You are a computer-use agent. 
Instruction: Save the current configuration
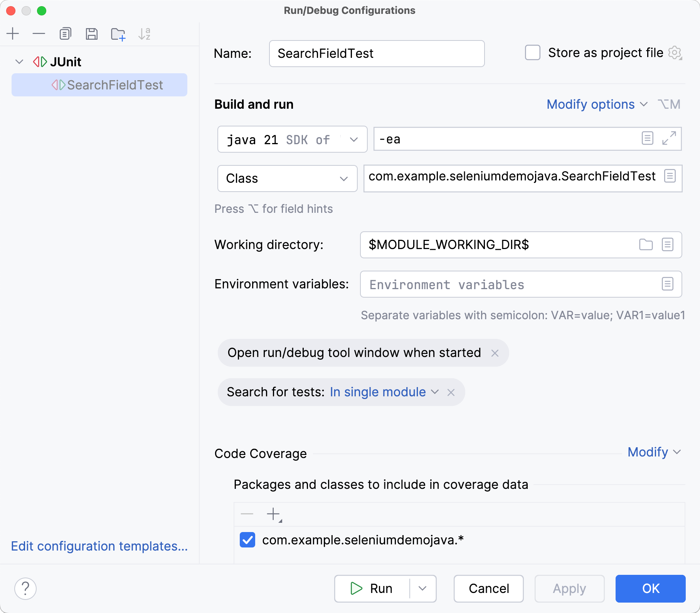click(91, 34)
